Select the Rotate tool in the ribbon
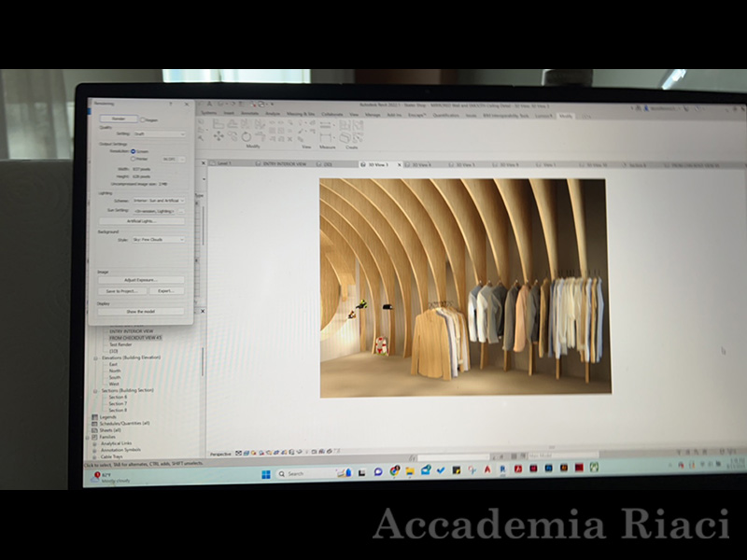747x560 pixels. pyautogui.click(x=246, y=137)
